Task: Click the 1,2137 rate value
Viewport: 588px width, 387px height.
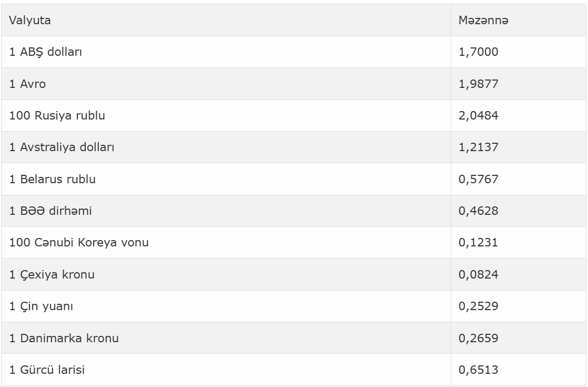Action: (479, 147)
